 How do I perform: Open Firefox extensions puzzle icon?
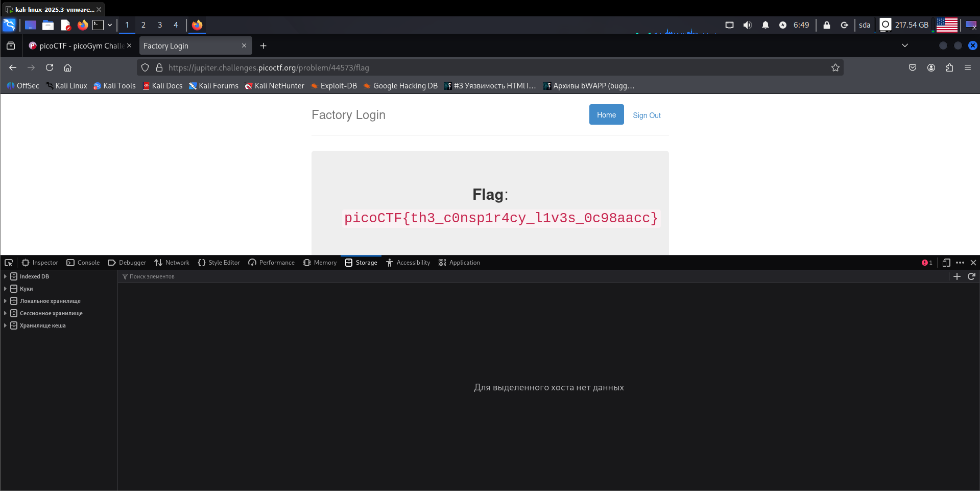tap(949, 67)
